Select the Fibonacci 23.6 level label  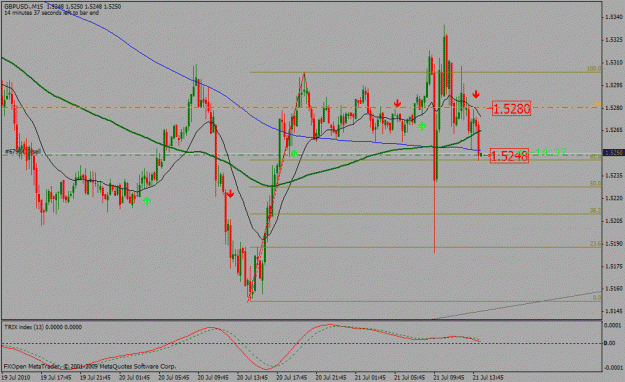(595, 244)
